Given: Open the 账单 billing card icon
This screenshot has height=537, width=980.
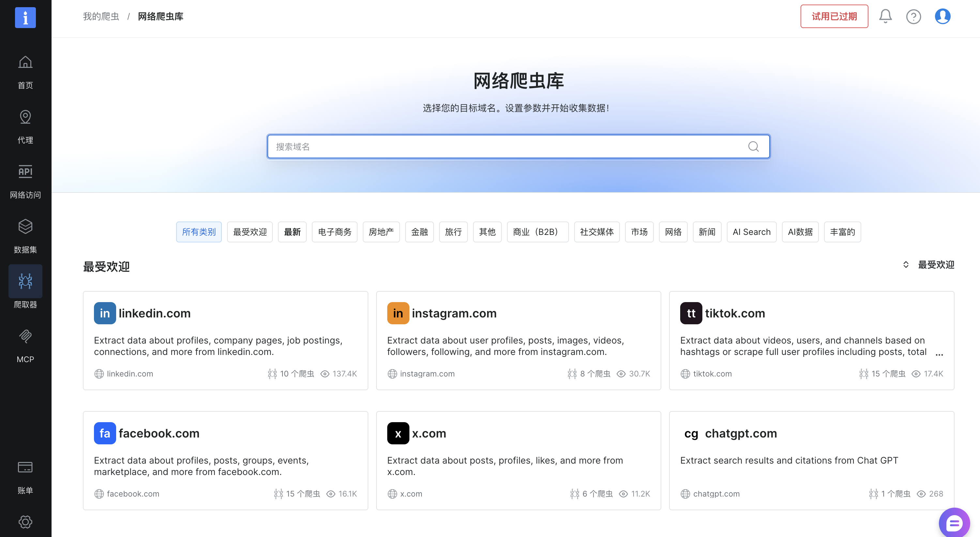Looking at the screenshot, I should click(25, 467).
